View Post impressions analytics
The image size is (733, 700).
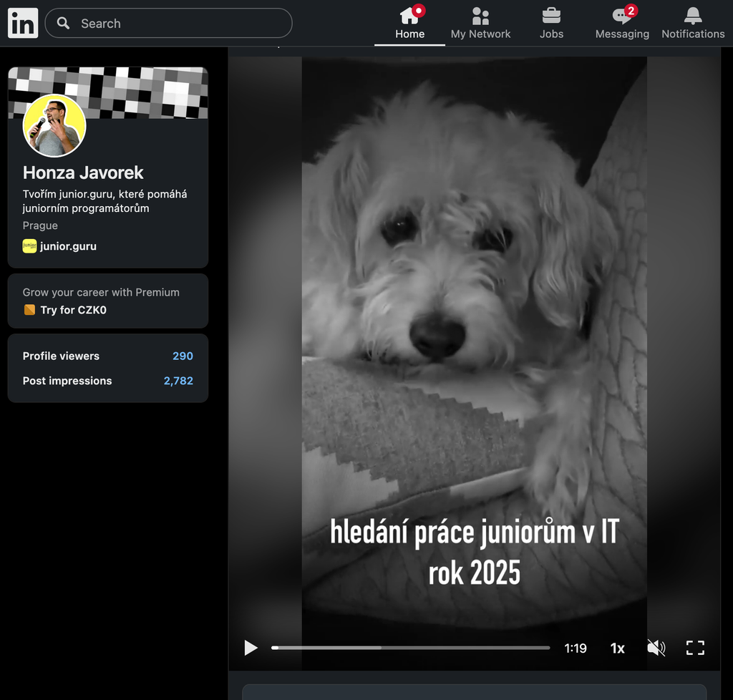click(107, 381)
